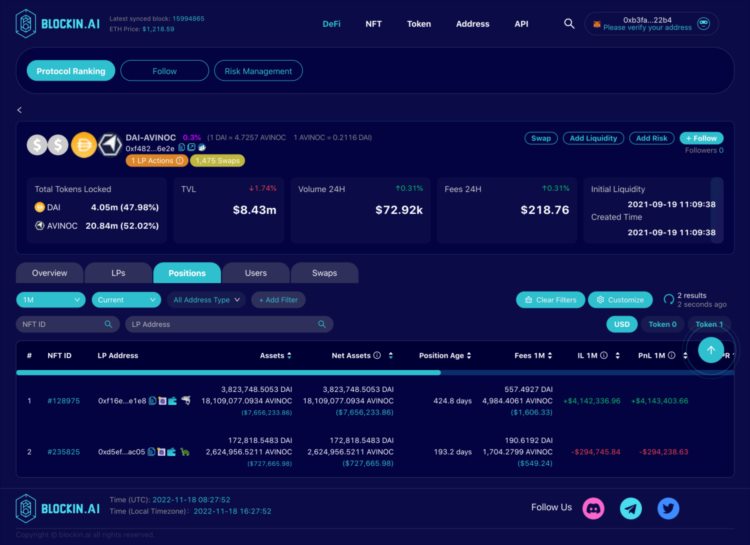Image resolution: width=750 pixels, height=545 pixels.
Task: Switch to the Swaps tab
Action: 324,273
